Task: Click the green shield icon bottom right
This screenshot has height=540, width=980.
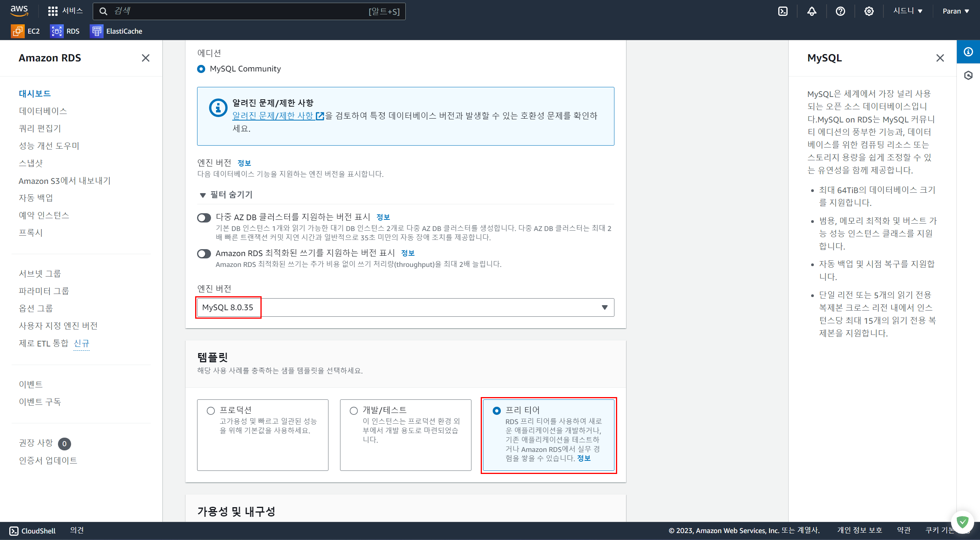Action: click(x=962, y=522)
